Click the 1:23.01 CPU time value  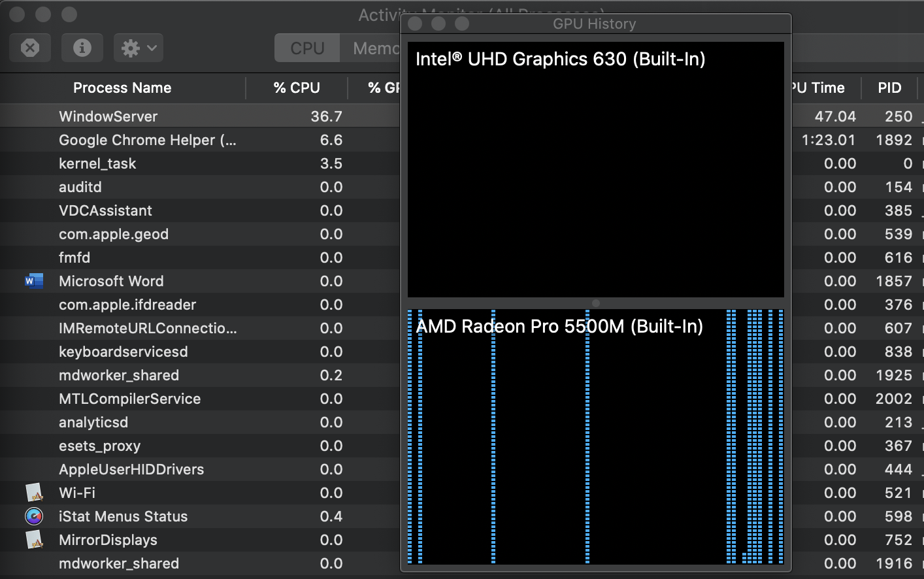coord(829,140)
